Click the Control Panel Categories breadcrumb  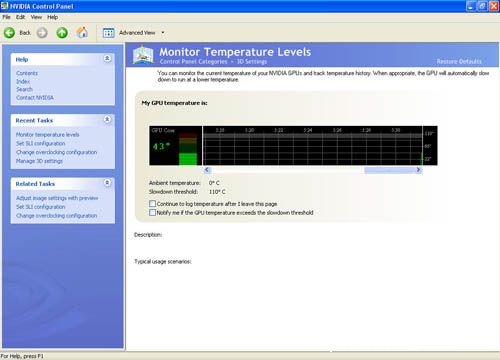(193, 61)
